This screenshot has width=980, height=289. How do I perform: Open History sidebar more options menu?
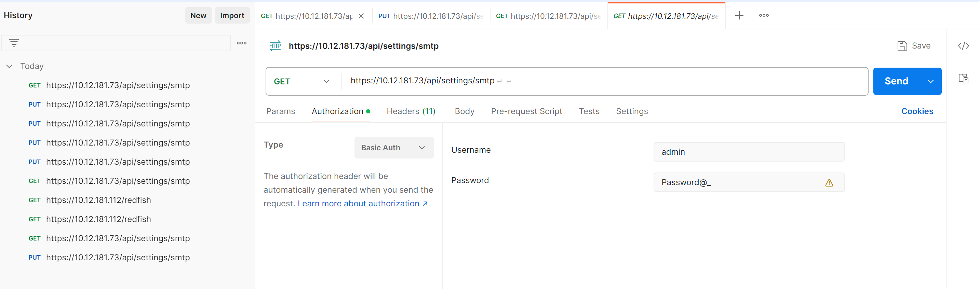(x=242, y=43)
